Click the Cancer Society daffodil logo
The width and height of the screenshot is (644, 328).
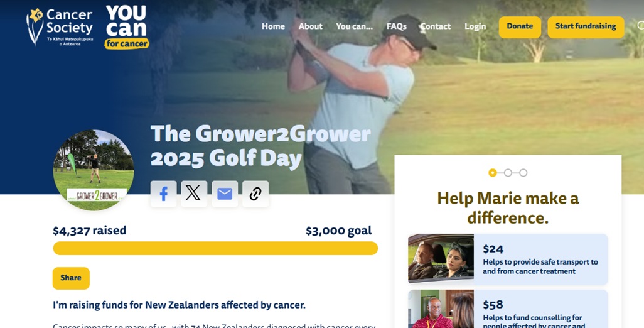pos(60,27)
